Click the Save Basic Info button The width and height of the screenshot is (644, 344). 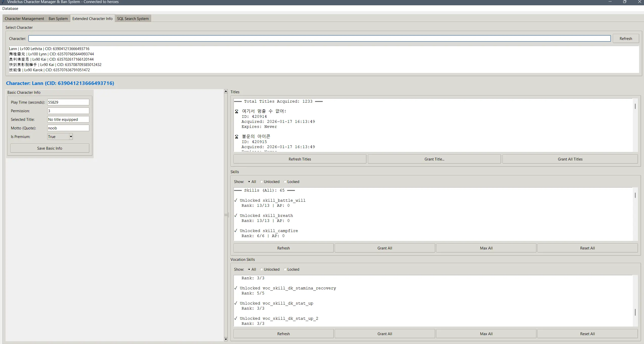[50, 148]
